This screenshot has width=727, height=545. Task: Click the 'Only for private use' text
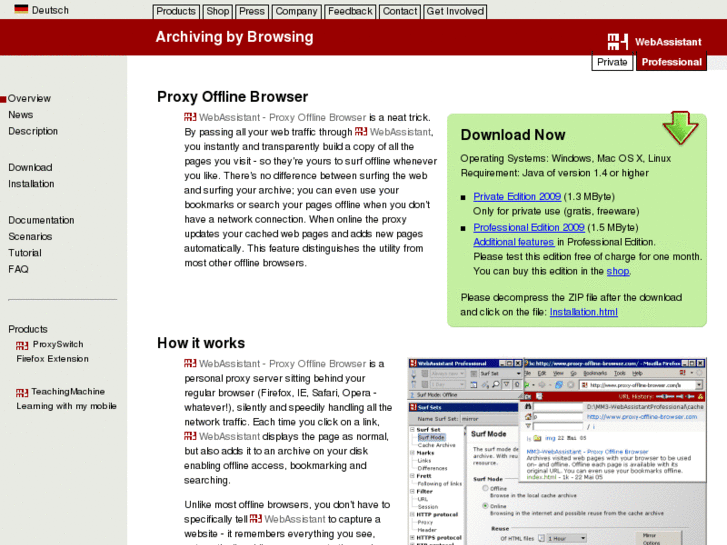[556, 211]
